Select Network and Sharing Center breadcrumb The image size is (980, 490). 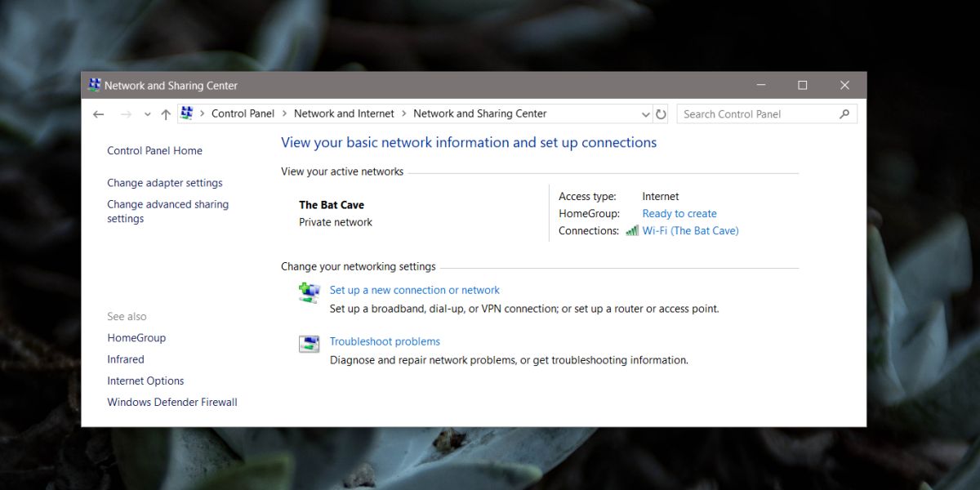tap(480, 114)
